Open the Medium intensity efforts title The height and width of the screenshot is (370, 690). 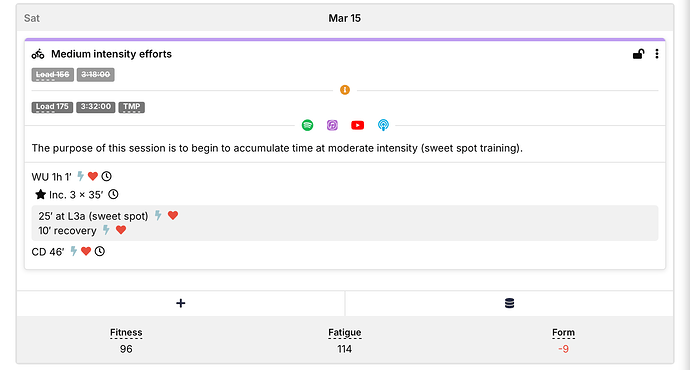click(x=111, y=54)
